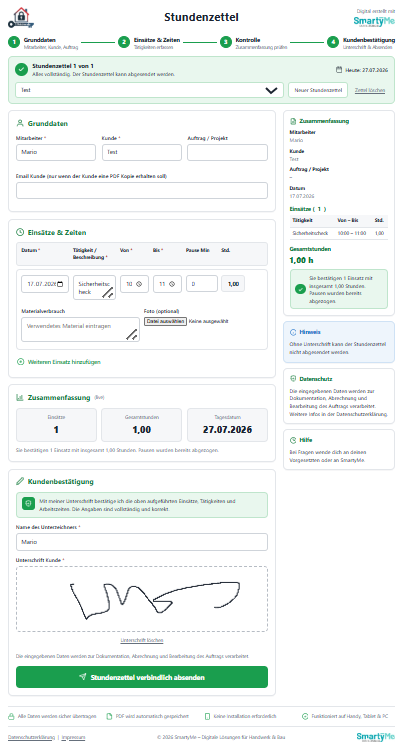402x750 pixels.
Task: Click the Einsätze card showing 1
Action: (x=56, y=425)
